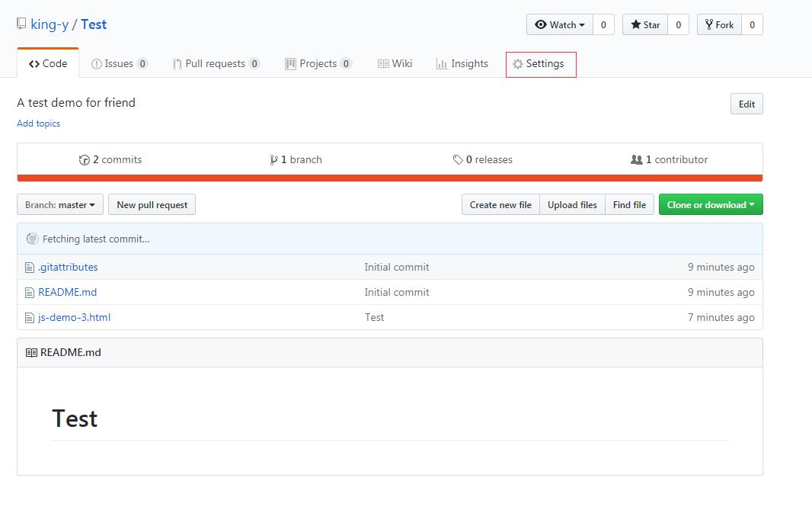
Task: Click the pull request icon in tabs
Action: click(x=177, y=64)
